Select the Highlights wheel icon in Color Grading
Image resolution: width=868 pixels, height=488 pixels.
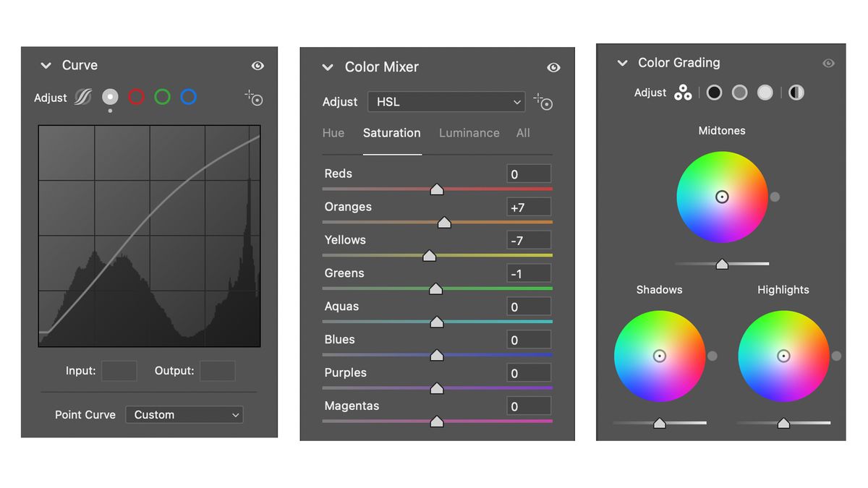[765, 93]
